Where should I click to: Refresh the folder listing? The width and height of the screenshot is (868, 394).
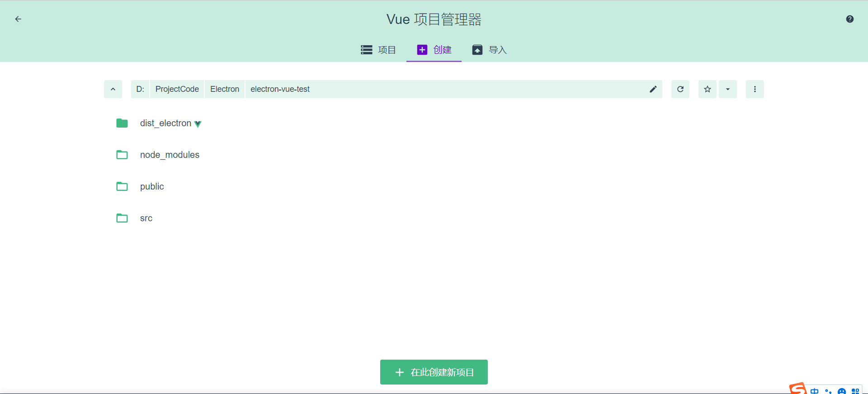[x=680, y=89]
